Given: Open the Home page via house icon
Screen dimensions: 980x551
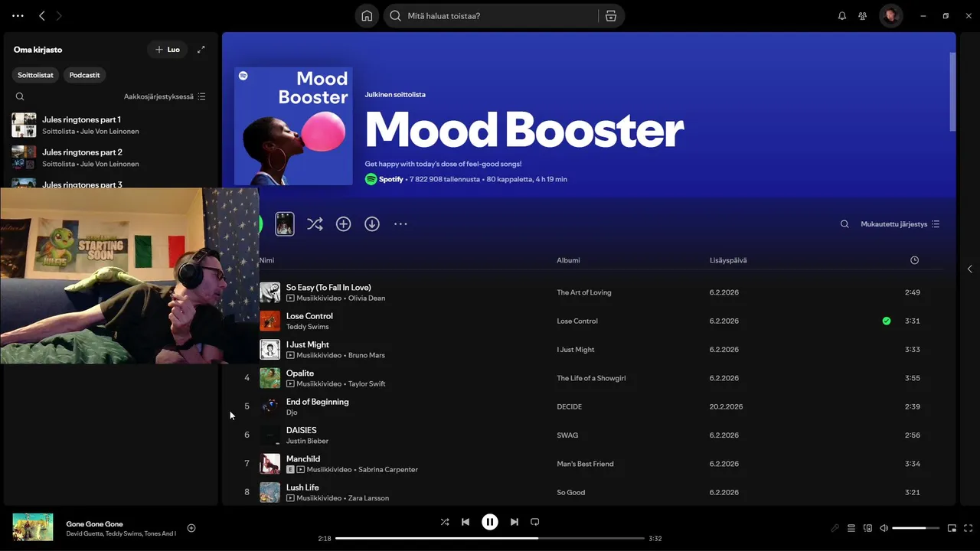Looking at the screenshot, I should [x=367, y=16].
